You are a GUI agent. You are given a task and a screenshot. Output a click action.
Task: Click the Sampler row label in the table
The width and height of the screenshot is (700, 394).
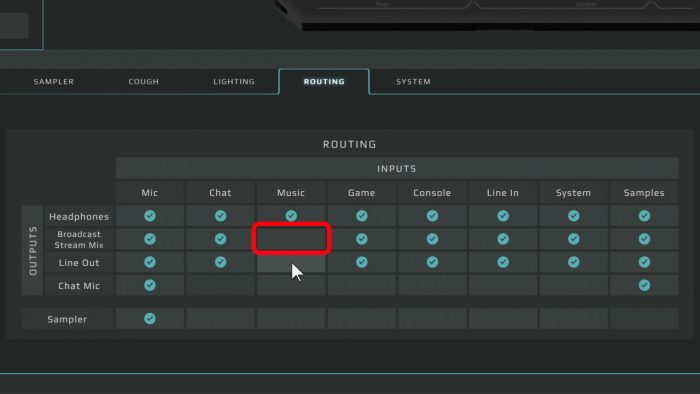67,319
